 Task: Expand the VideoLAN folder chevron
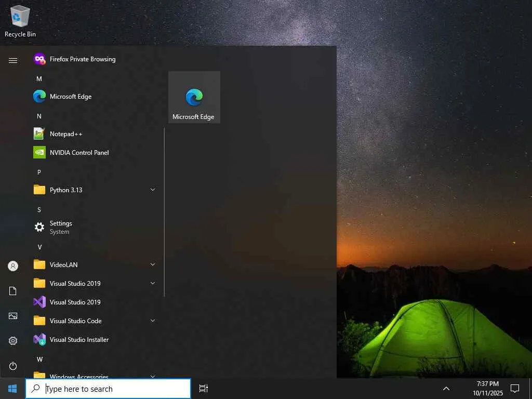point(153,264)
